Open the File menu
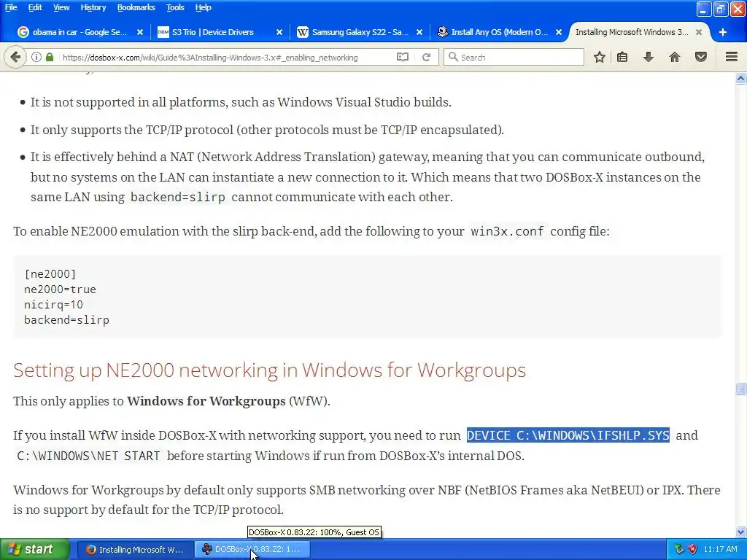 point(11,7)
